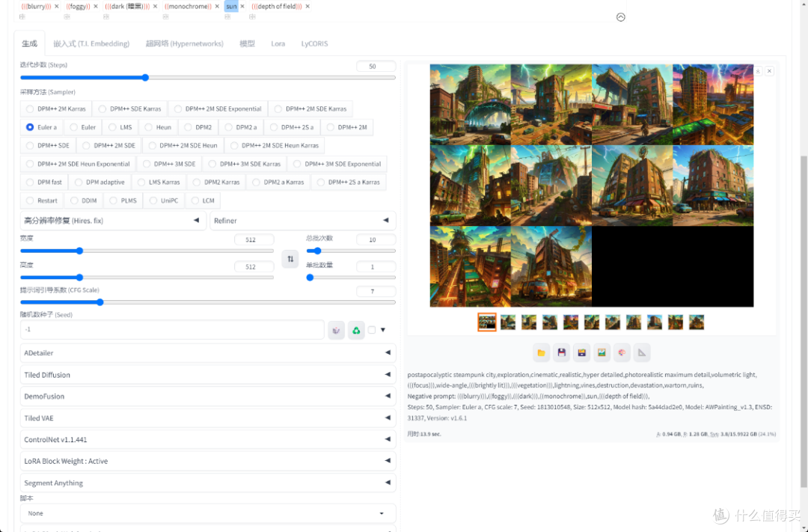Click the Seed input field
The image size is (808, 532).
point(172,330)
